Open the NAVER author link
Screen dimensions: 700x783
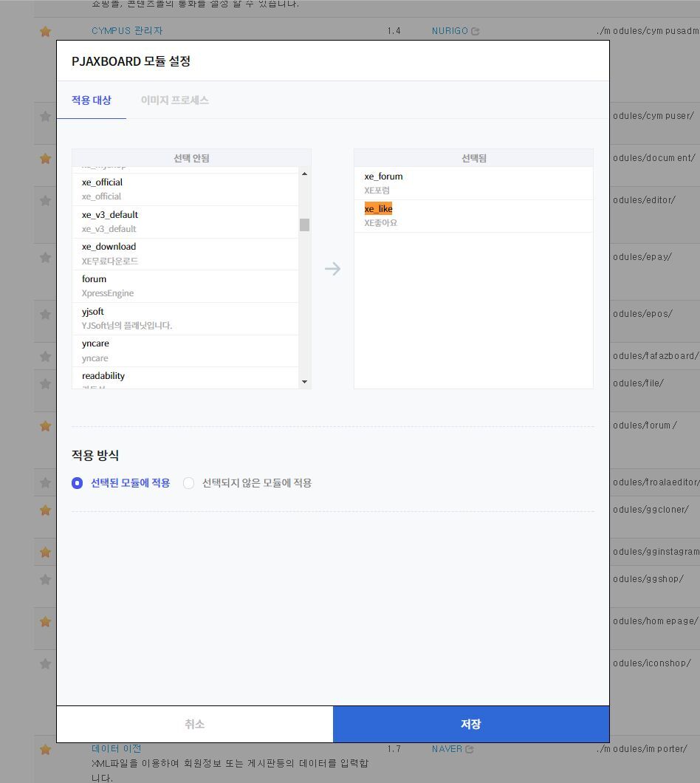click(447, 749)
